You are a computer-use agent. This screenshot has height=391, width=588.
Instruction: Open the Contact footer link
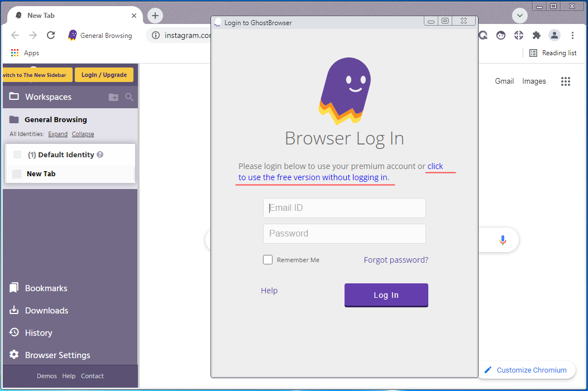point(92,376)
